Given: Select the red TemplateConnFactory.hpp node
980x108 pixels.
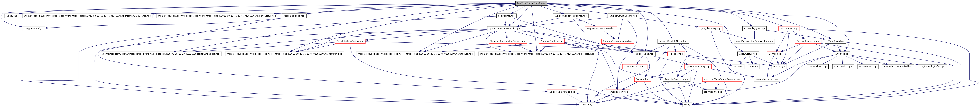Looking at the screenshot, I should (350, 41).
